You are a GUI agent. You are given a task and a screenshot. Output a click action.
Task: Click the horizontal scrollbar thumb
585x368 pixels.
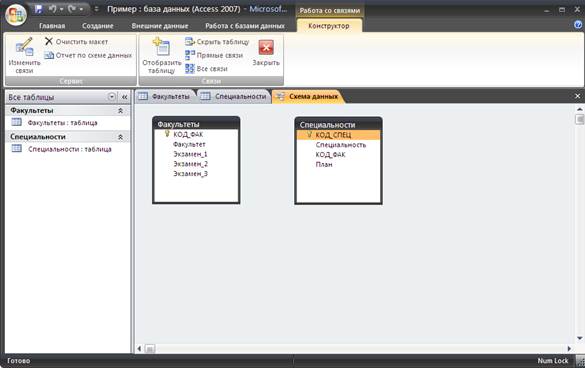(150, 349)
